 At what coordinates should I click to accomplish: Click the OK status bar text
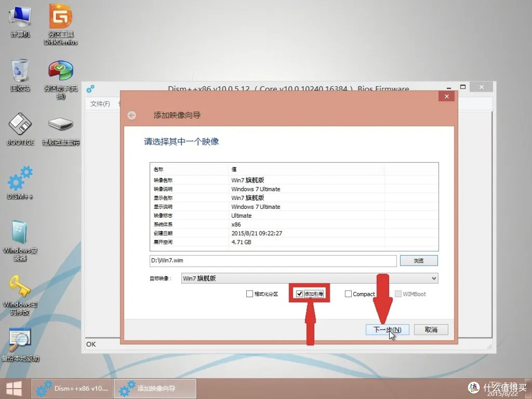pyautogui.click(x=91, y=344)
